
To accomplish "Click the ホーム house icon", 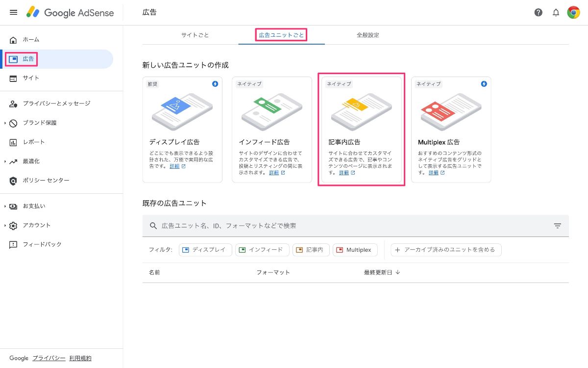I will click(x=13, y=40).
